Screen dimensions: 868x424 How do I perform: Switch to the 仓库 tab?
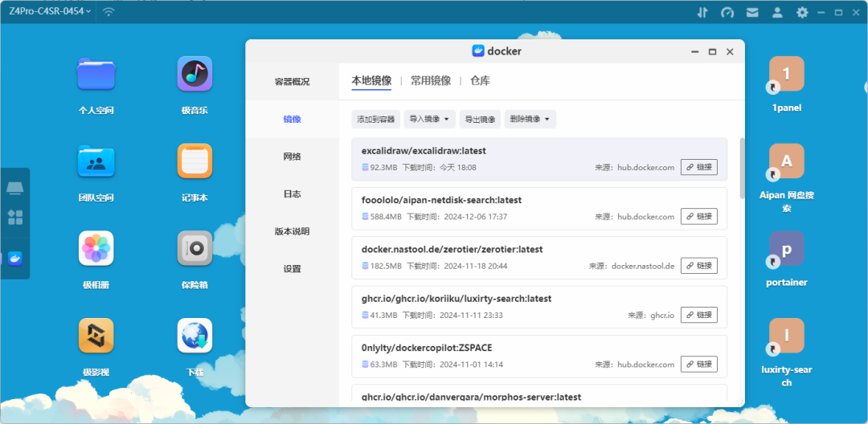[x=480, y=81]
